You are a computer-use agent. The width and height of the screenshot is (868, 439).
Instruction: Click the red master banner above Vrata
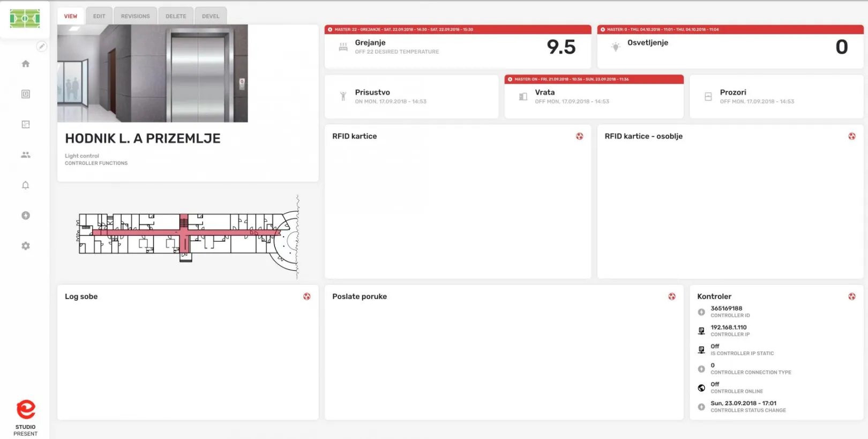(x=594, y=79)
